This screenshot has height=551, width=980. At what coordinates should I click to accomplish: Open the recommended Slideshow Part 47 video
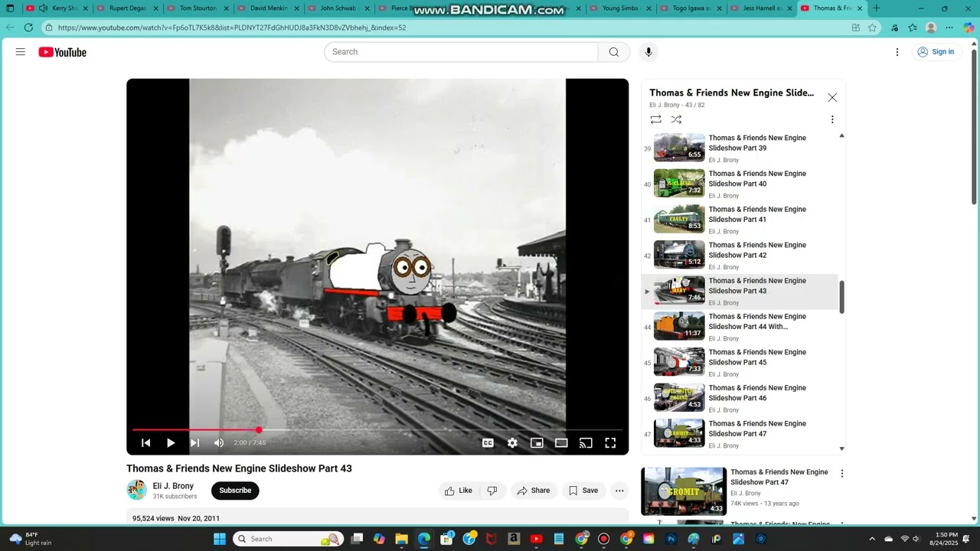point(684,491)
